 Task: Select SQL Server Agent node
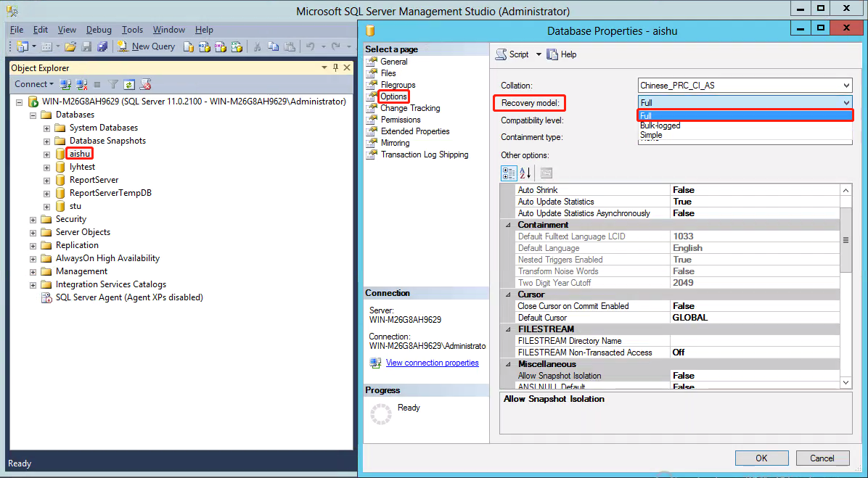tap(129, 297)
